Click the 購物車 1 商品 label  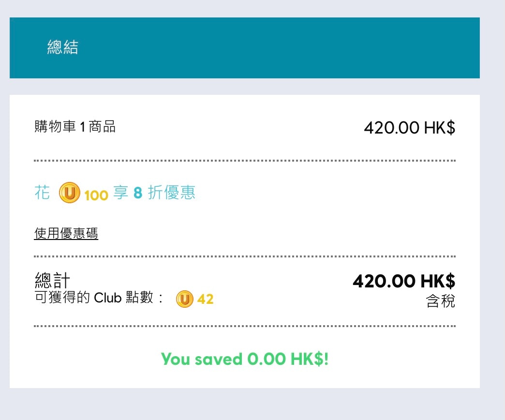[75, 127]
